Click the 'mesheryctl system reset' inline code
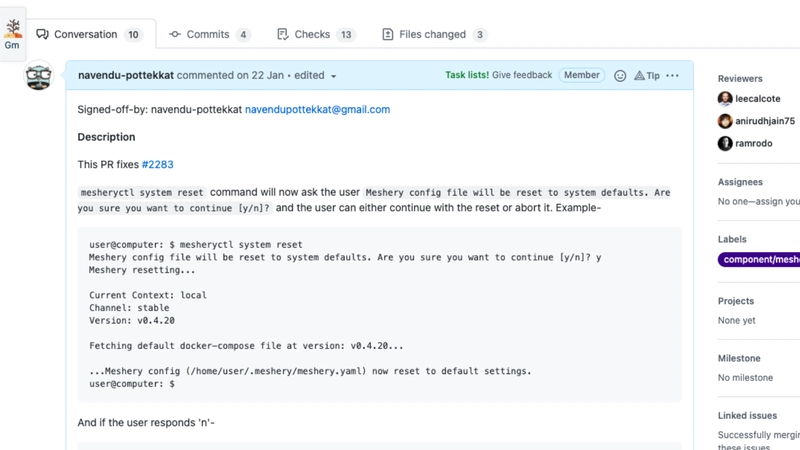800x450 pixels. 142,192
